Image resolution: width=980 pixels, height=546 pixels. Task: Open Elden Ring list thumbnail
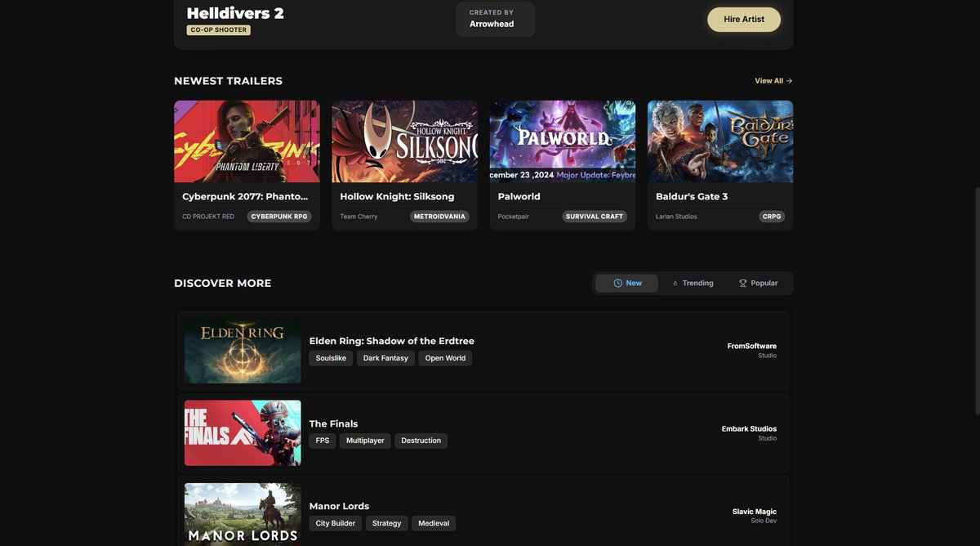tap(243, 351)
